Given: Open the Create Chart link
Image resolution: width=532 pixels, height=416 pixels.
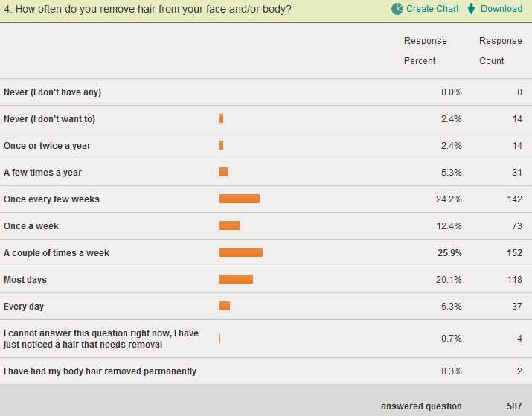Looking at the screenshot, I should tap(432, 9).
